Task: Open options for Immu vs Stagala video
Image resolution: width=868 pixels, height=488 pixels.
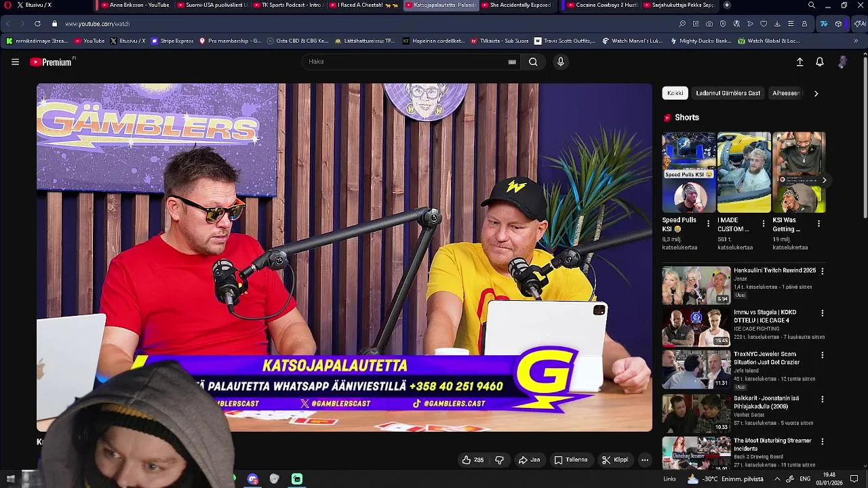Action: 823,313
